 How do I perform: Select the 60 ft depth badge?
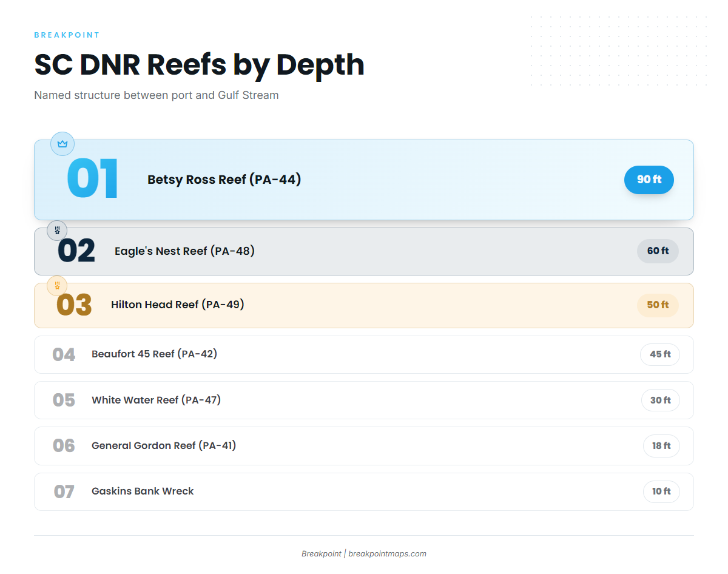(x=658, y=251)
